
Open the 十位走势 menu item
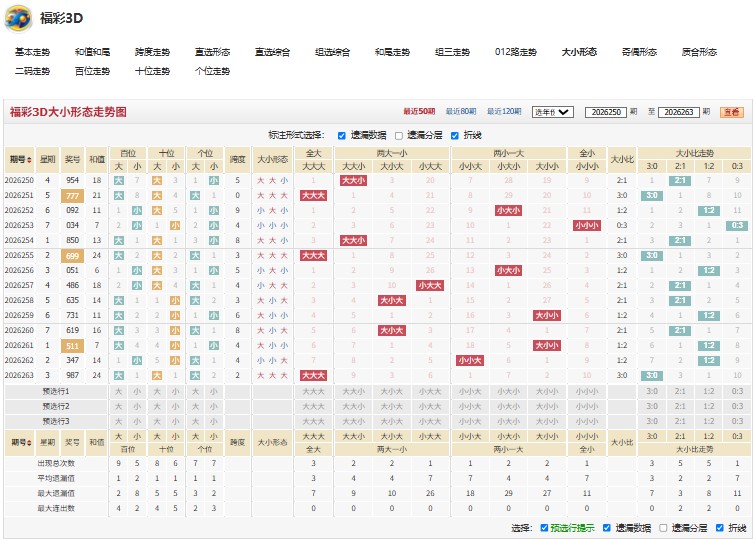pos(152,71)
